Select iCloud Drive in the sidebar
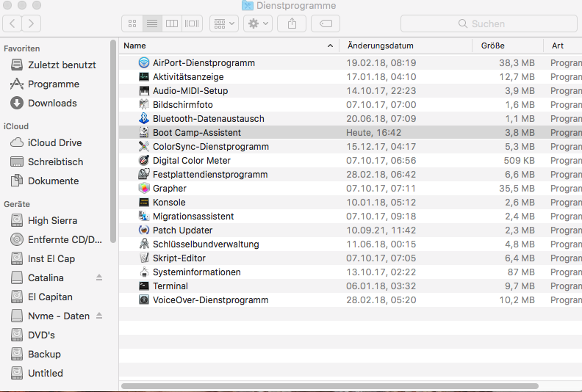582x392 pixels. coord(54,143)
